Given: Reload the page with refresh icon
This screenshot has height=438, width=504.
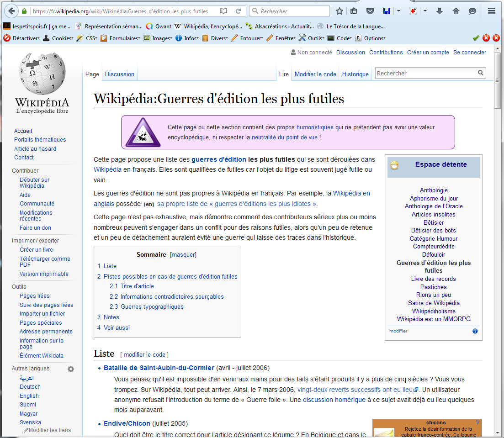Looking at the screenshot, I should tap(238, 11).
